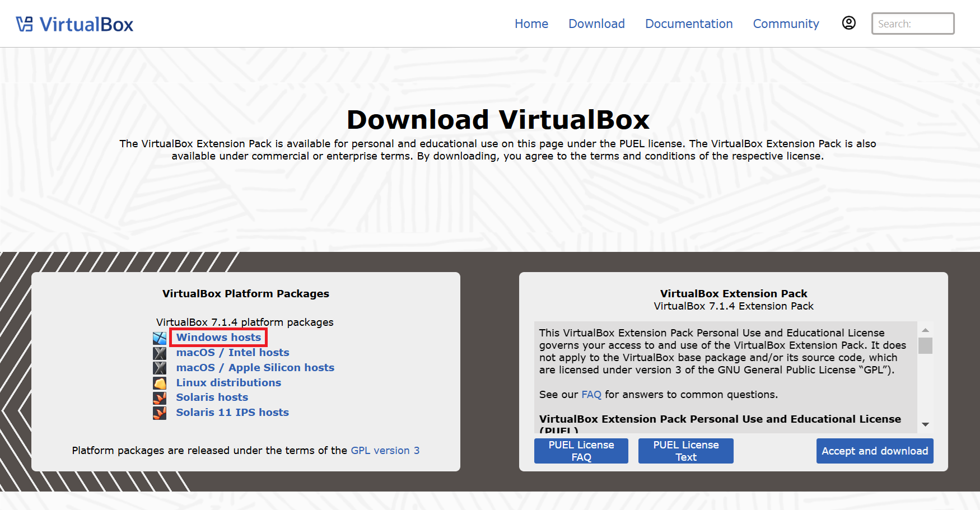This screenshot has width=980, height=510.
Task: Click the license text scrollbar up arrow
Action: click(x=926, y=330)
